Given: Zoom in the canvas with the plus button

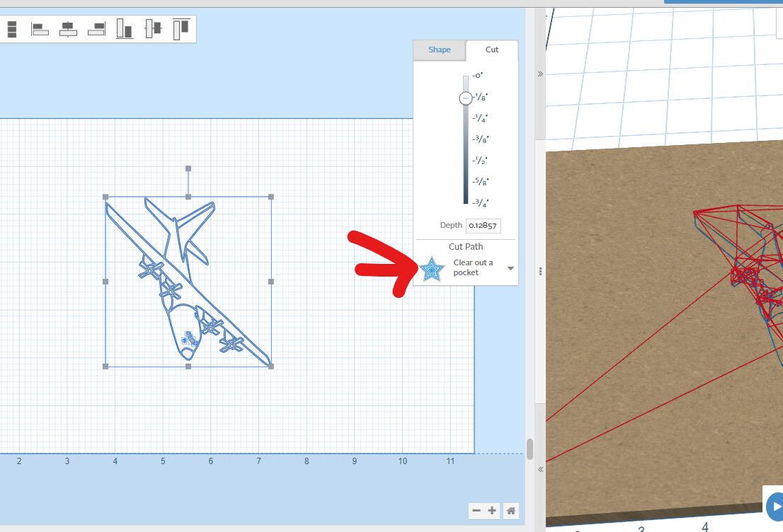Looking at the screenshot, I should pos(492,511).
